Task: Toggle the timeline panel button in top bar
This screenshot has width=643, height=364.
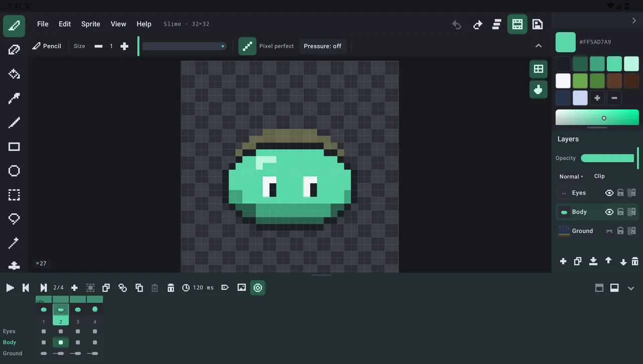Action: [x=517, y=24]
